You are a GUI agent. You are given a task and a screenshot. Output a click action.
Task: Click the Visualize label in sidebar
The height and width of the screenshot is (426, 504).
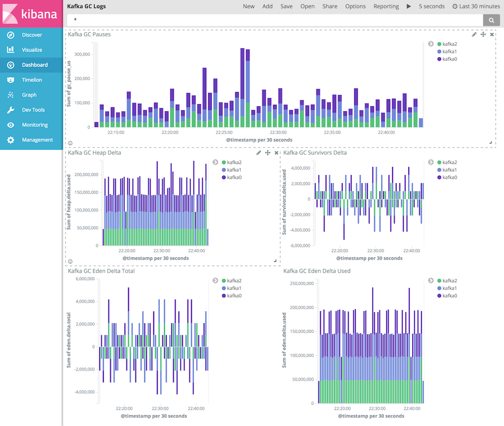tap(32, 50)
